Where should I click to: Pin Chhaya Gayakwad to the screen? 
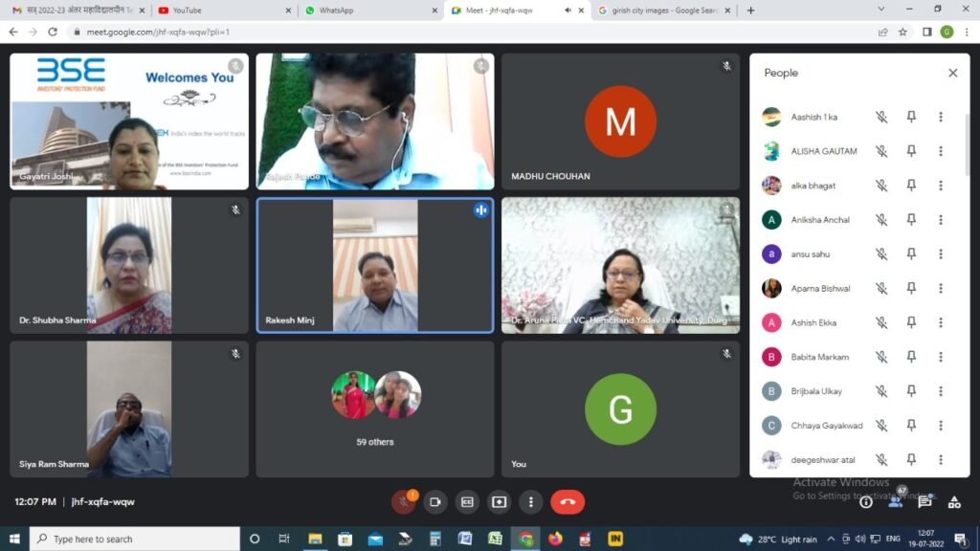click(911, 426)
